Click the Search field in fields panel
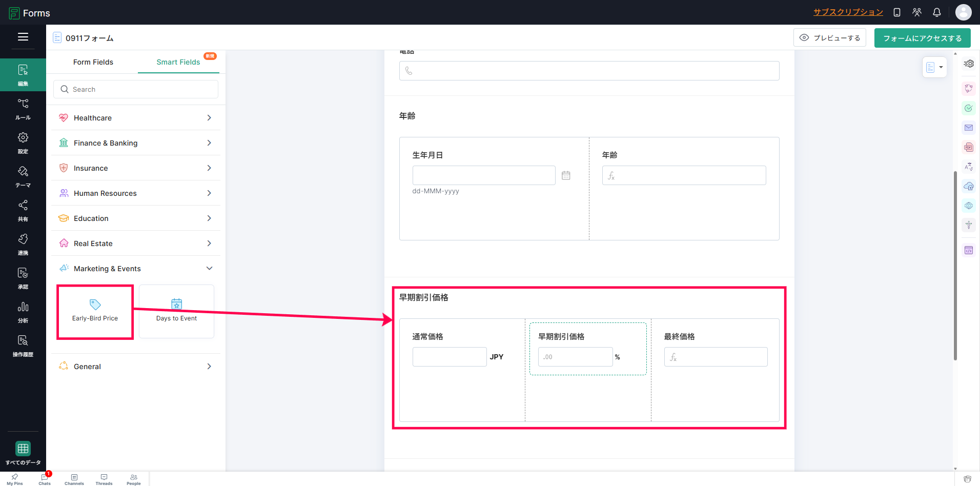 pyautogui.click(x=136, y=89)
